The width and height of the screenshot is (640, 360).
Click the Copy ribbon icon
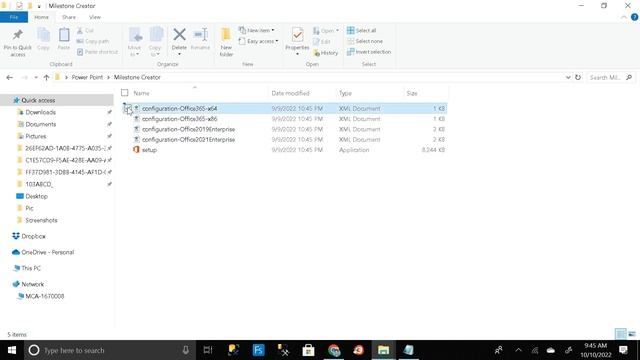coord(43,40)
